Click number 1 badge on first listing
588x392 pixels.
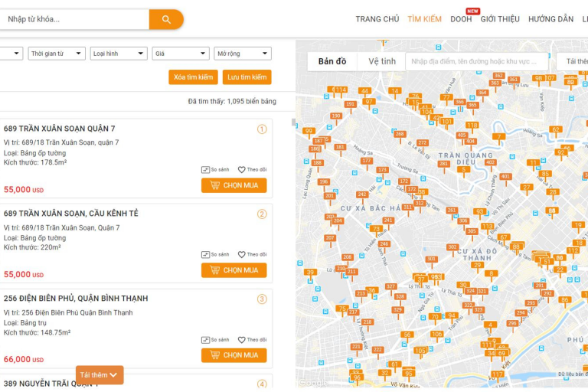point(262,129)
